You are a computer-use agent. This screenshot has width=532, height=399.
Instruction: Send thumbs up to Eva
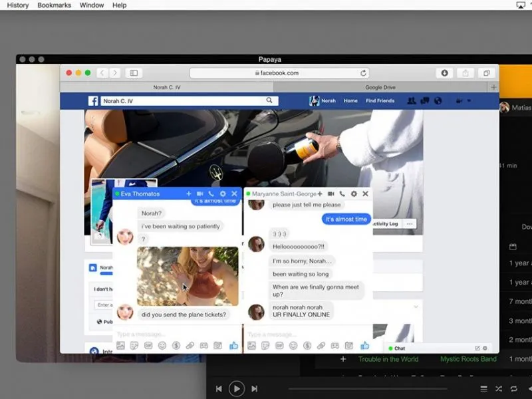[x=233, y=346]
